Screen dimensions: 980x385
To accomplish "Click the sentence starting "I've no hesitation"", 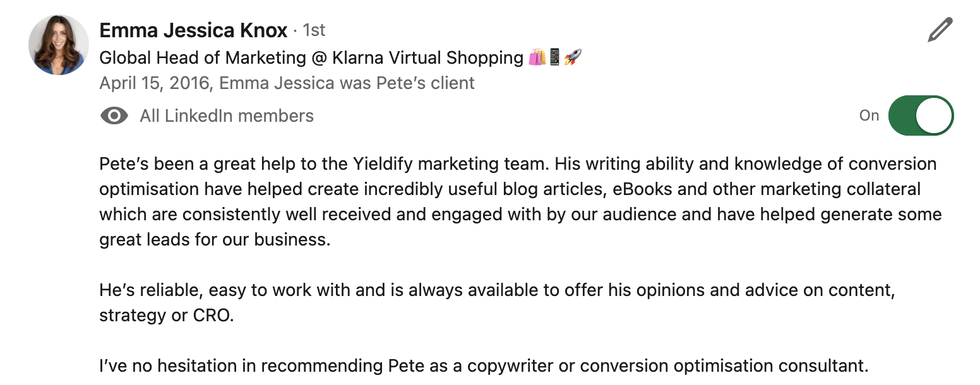I will pos(484,366).
